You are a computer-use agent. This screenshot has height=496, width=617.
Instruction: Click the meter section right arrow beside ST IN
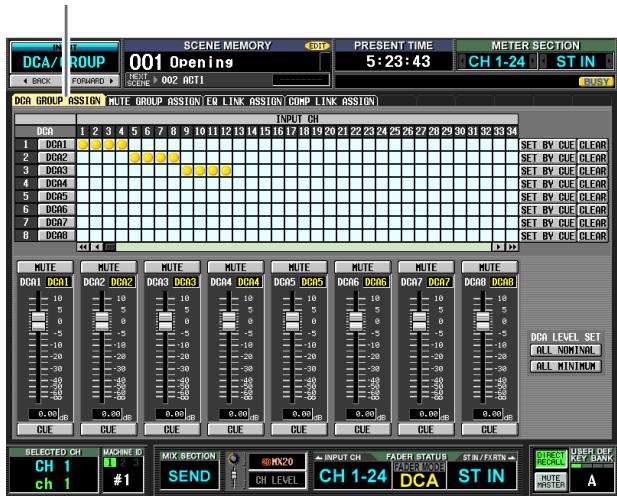pos(609,62)
